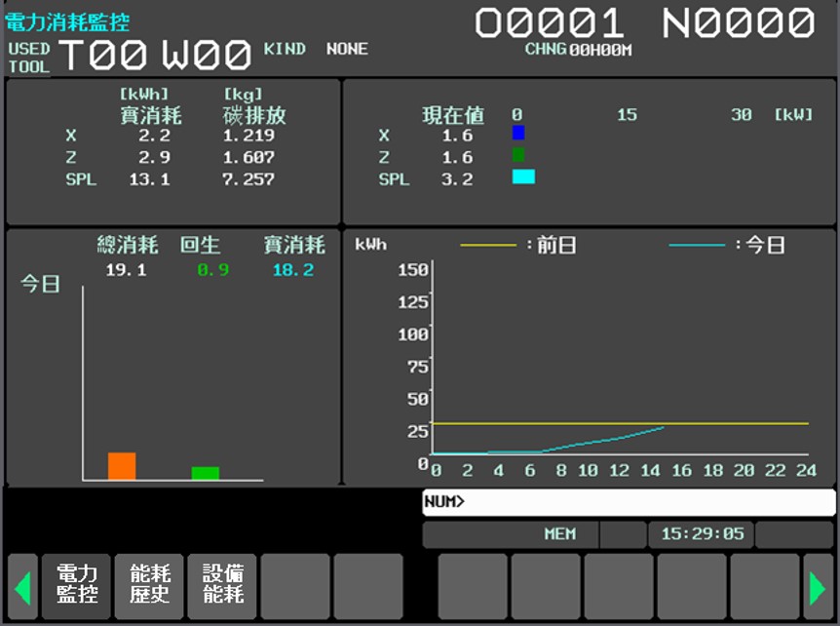
Task: Click the blue X axis power bar
Action: (x=518, y=133)
